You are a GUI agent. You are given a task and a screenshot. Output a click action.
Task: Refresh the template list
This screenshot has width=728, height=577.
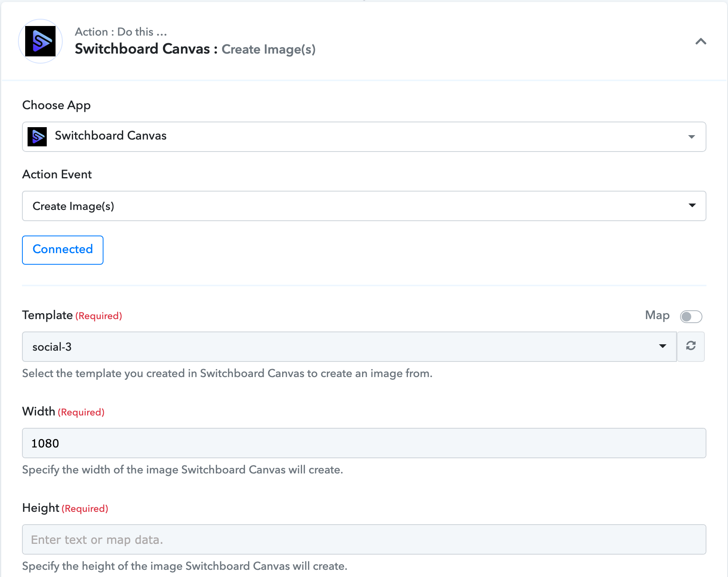(691, 346)
